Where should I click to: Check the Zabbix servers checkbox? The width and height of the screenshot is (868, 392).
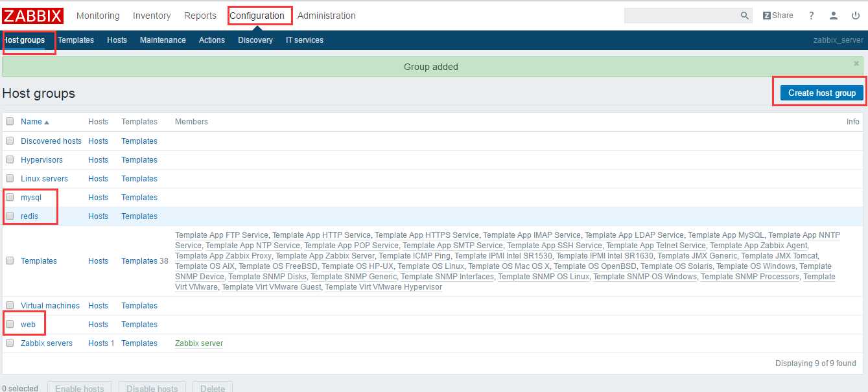pos(10,343)
